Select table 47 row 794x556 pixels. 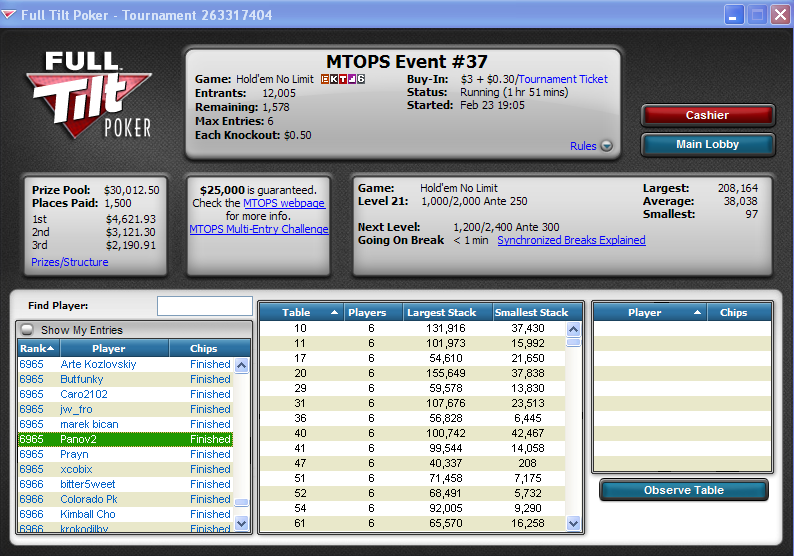(413, 463)
